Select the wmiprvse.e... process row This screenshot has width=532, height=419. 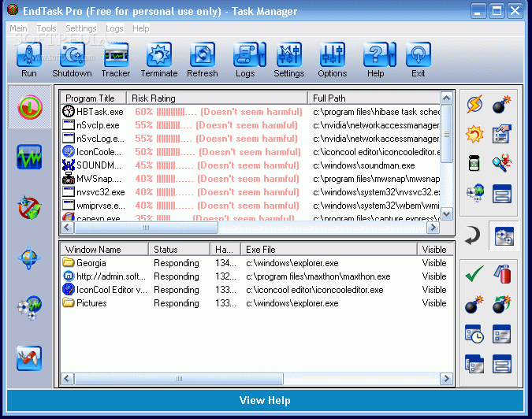coord(251,206)
